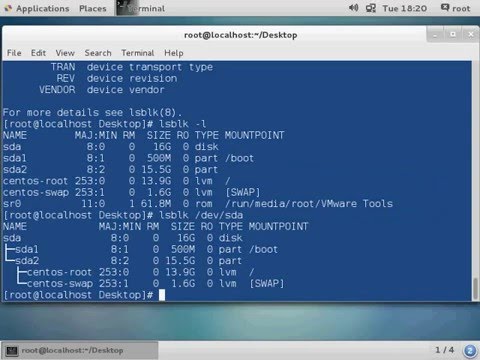480x360 pixels.
Task: Click '/run/media/root/VMware Tools' mountpoint text
Action: coord(309,204)
